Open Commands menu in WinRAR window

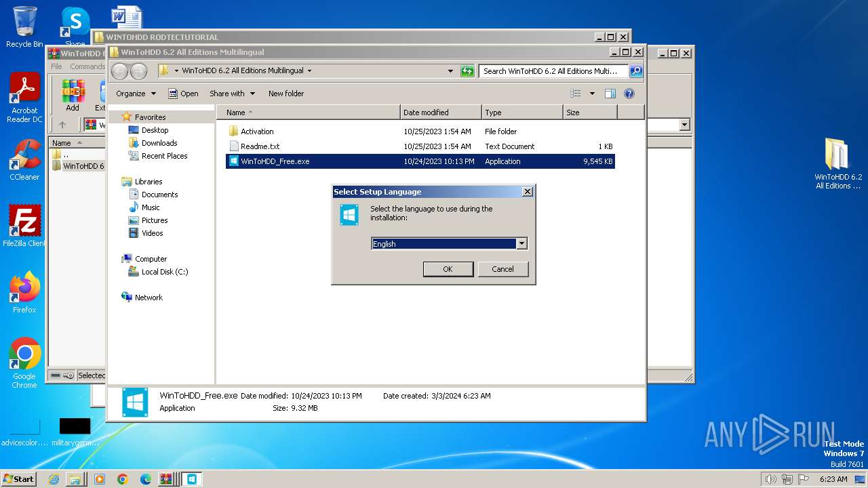pyautogui.click(x=87, y=66)
